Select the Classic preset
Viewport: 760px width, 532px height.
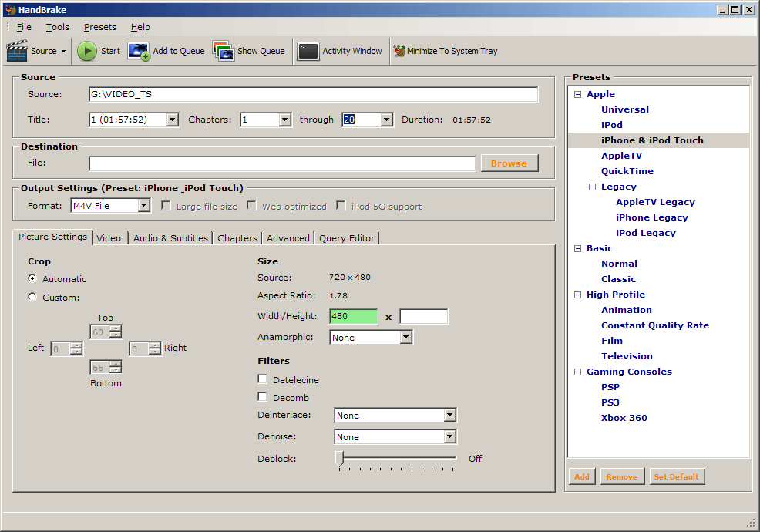[x=618, y=279]
